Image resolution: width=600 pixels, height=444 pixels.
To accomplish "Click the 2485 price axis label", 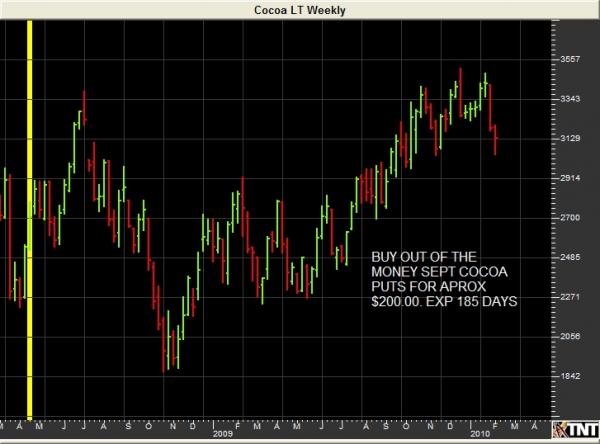I will [572, 257].
